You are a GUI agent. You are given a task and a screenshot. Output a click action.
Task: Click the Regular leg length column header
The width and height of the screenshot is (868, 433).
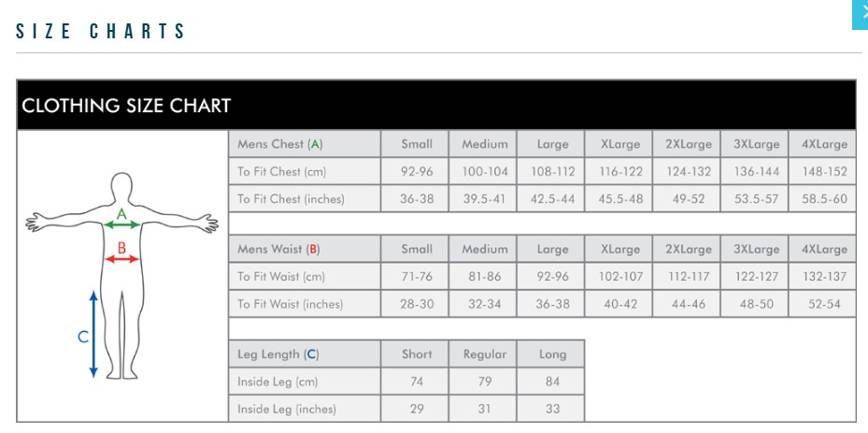(x=485, y=354)
